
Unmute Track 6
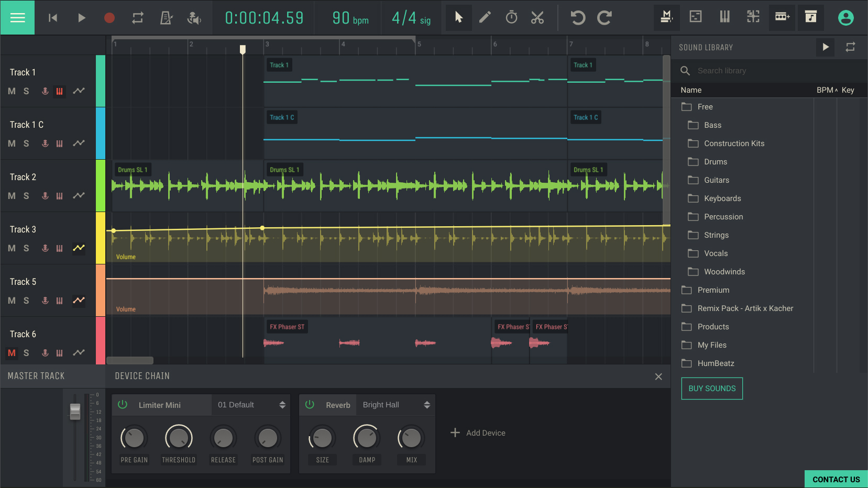coord(12,353)
